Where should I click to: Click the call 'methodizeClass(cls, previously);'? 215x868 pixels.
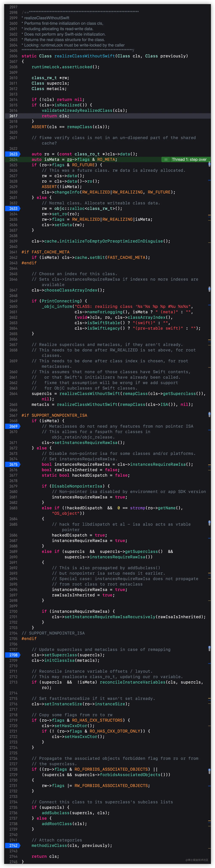pyautogui.click(x=72, y=845)
